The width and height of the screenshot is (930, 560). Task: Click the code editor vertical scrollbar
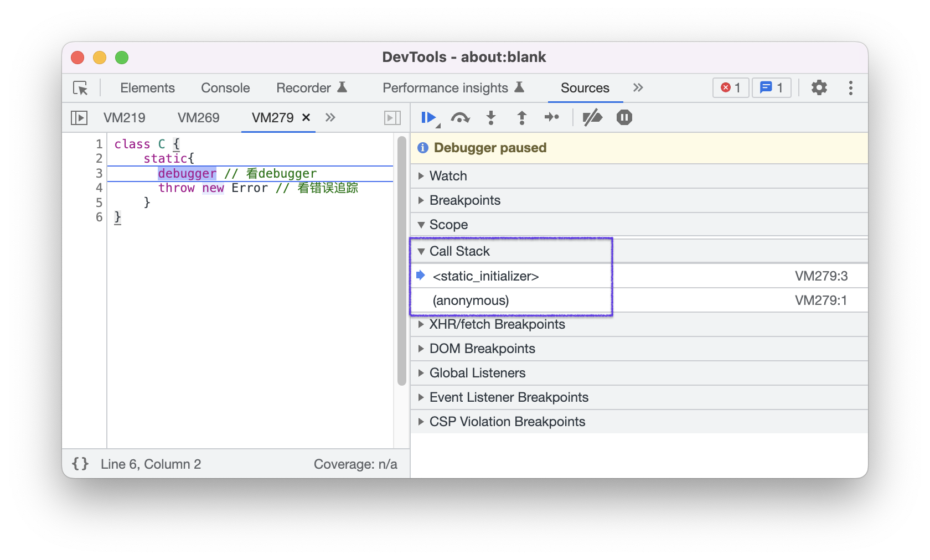(402, 261)
